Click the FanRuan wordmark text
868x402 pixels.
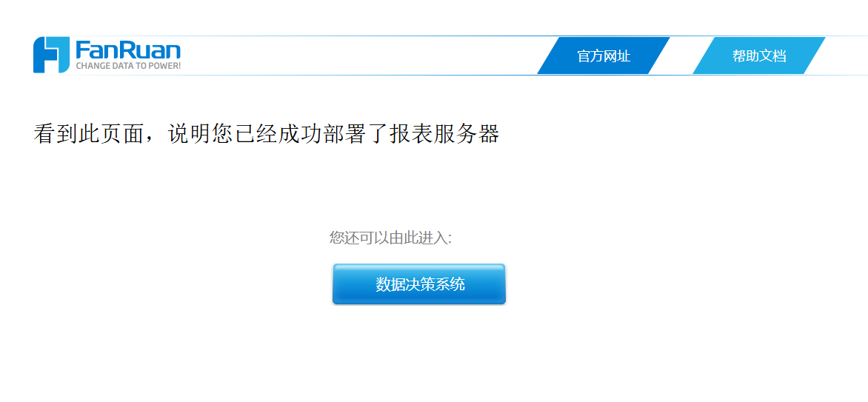click(x=128, y=50)
